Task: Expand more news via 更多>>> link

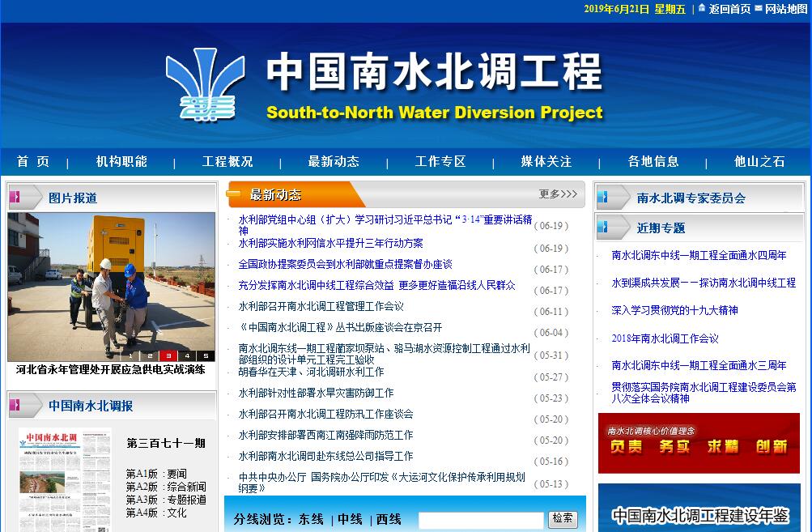Action: (x=558, y=194)
